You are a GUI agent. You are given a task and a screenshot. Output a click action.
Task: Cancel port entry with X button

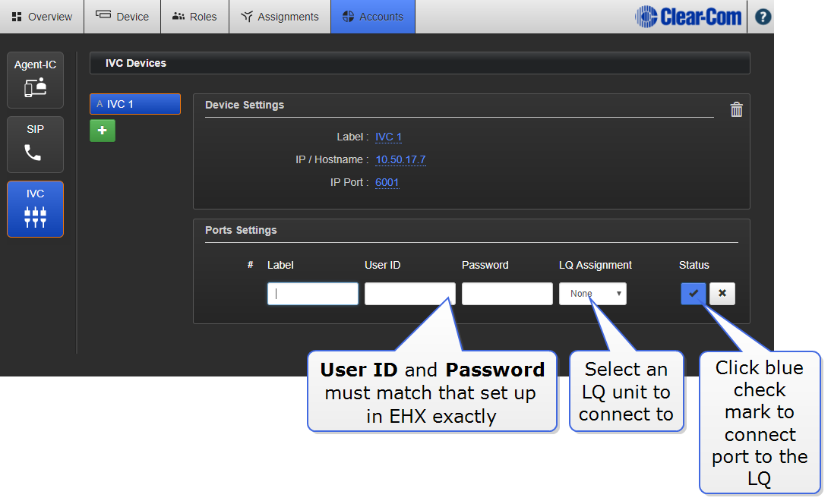coord(722,294)
